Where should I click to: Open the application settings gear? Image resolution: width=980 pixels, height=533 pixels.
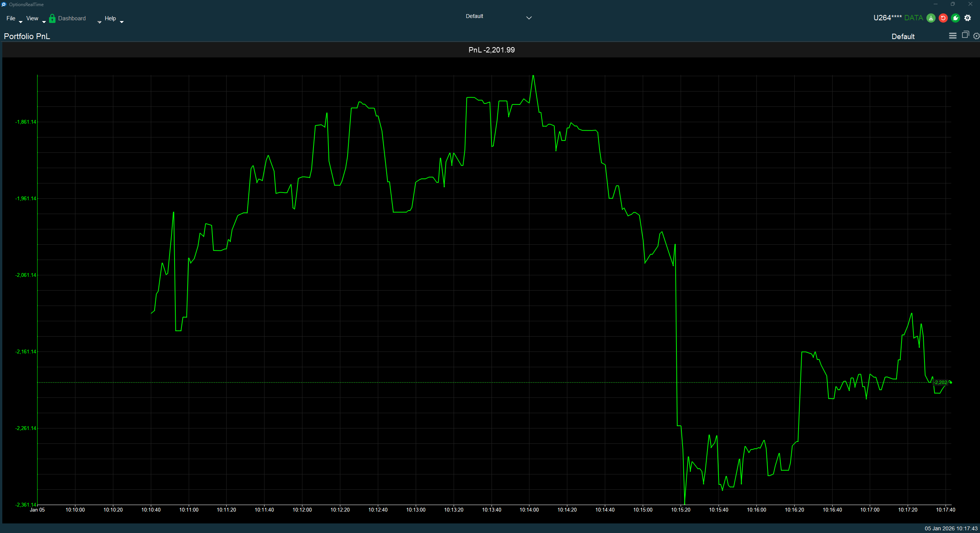968,18
